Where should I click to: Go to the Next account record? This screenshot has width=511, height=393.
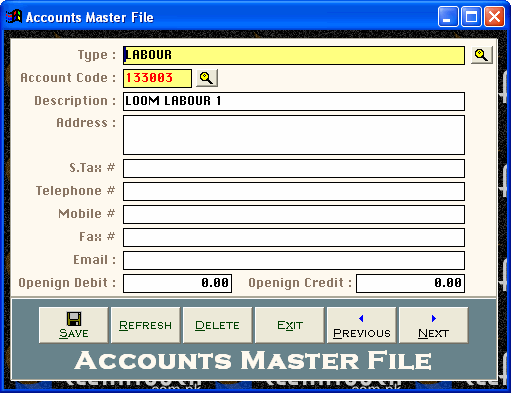point(433,325)
